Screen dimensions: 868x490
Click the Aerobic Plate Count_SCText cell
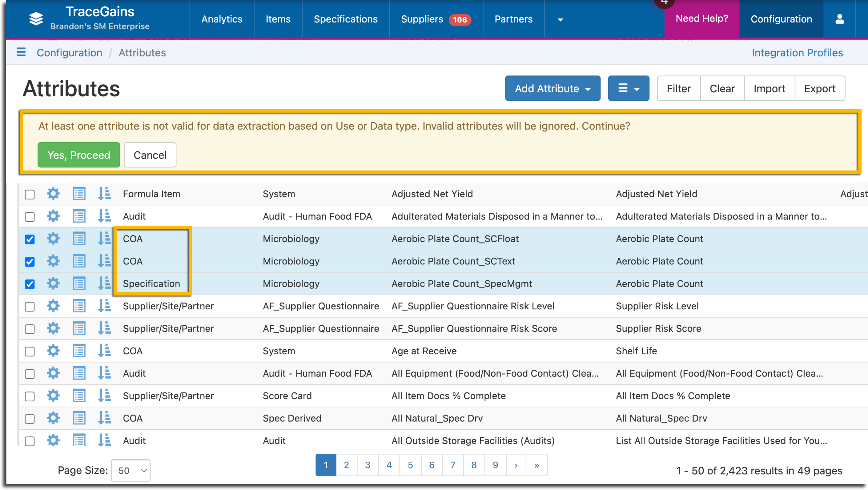pos(453,261)
